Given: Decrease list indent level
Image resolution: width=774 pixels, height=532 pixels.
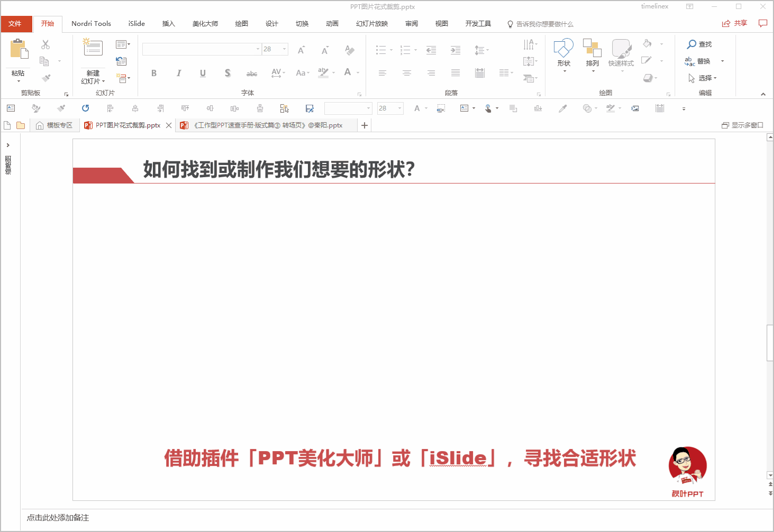Looking at the screenshot, I should point(431,50).
